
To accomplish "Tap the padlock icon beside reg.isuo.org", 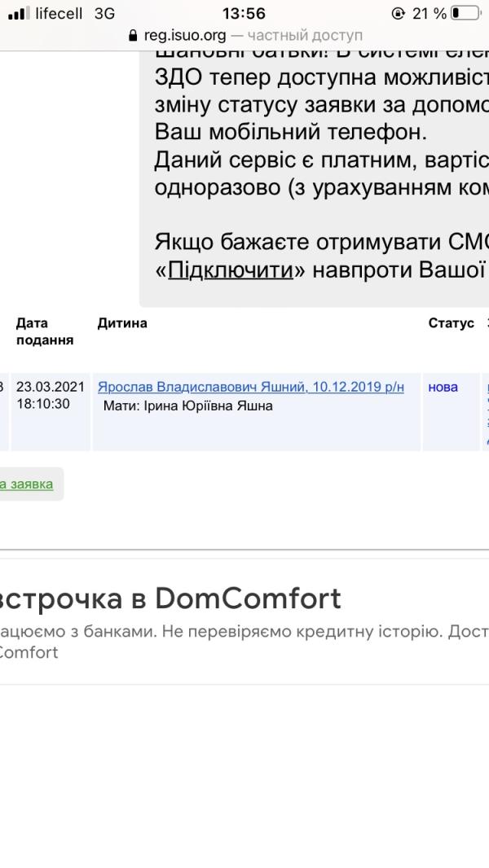I will pyautogui.click(x=132, y=36).
